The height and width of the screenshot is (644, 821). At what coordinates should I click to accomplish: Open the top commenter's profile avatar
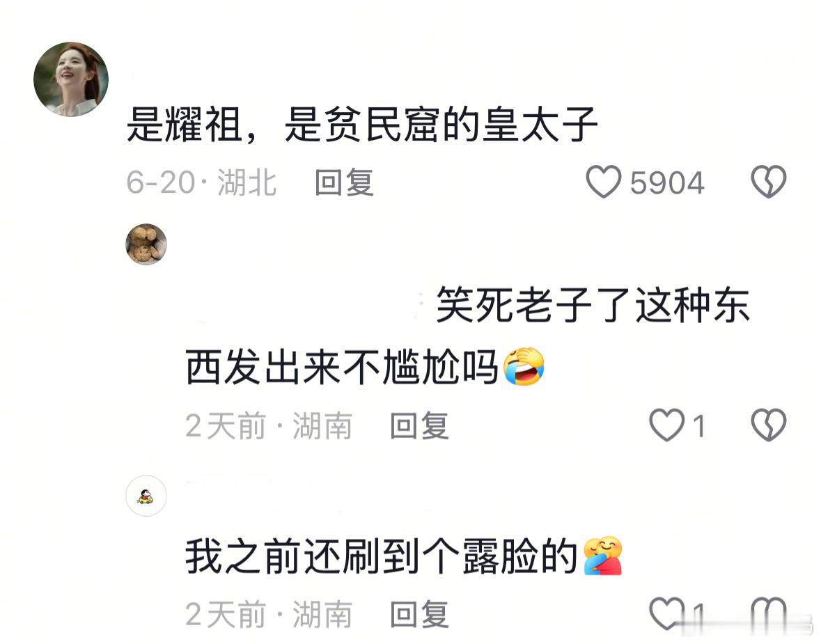click(71, 79)
